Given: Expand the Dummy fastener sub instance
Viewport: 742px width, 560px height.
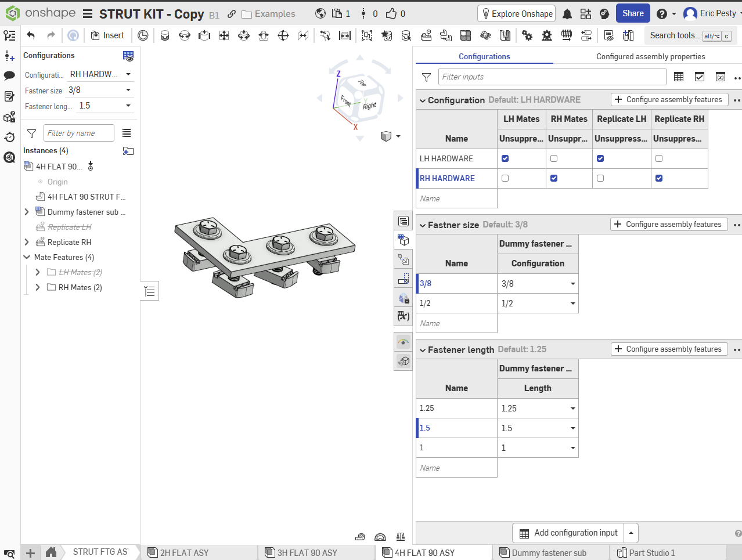Looking at the screenshot, I should [x=27, y=212].
